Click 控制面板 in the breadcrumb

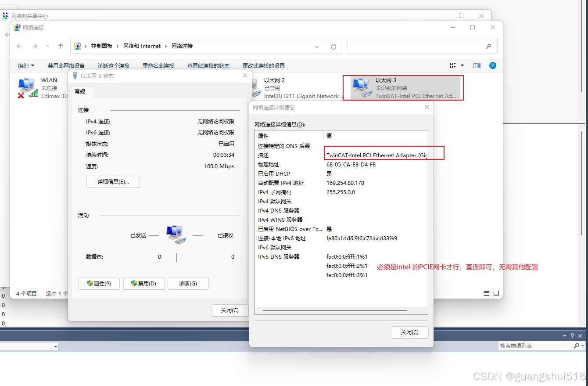tap(101, 46)
